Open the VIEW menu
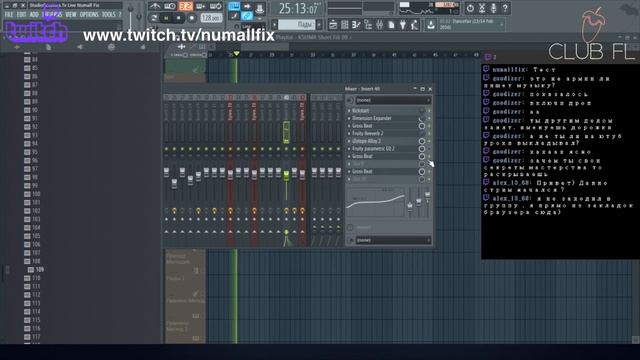The image size is (640, 360). [71, 14]
